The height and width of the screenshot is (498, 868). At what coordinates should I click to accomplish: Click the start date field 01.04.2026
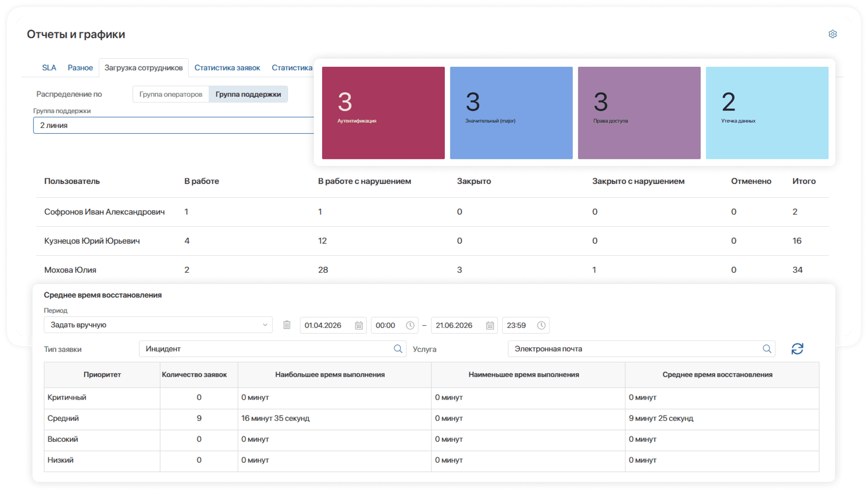(x=333, y=325)
